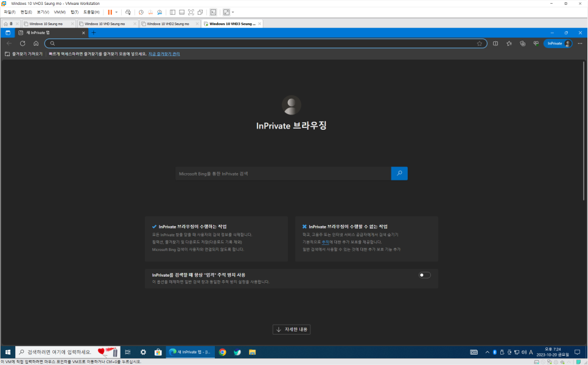
Task: Open the Windows Start menu
Action: [x=8, y=352]
